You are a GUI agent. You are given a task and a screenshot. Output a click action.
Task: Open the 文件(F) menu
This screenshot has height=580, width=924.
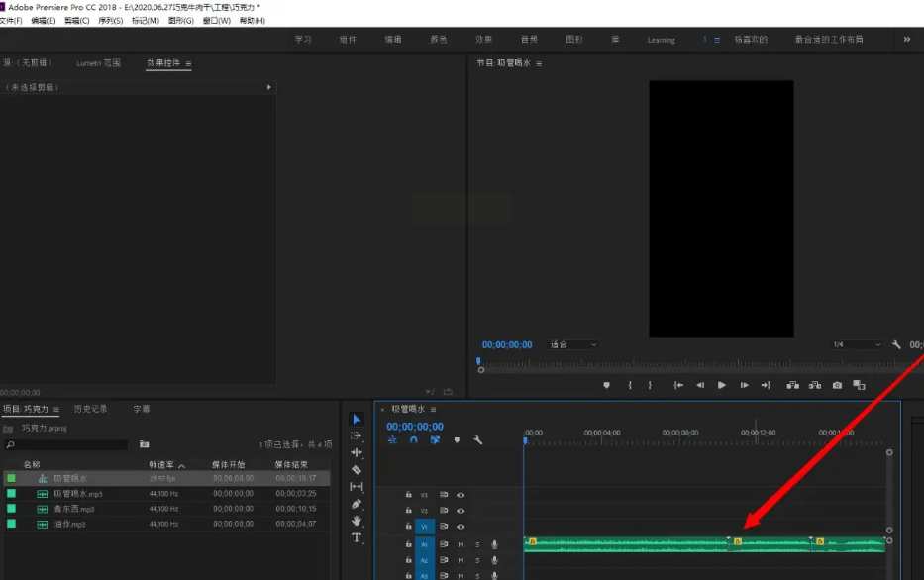[11, 20]
